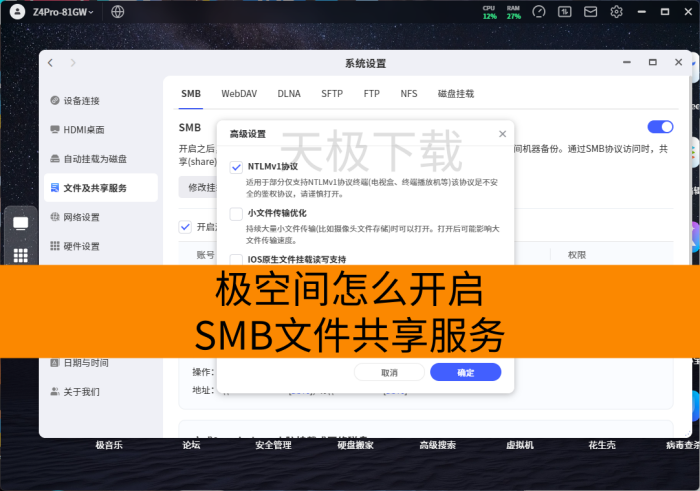Switch to the 磁盘挂载 tab

[x=456, y=94]
